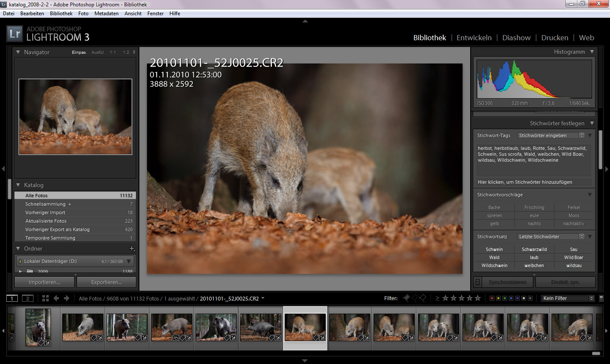Go forward with the right arrow

[x=67, y=298]
